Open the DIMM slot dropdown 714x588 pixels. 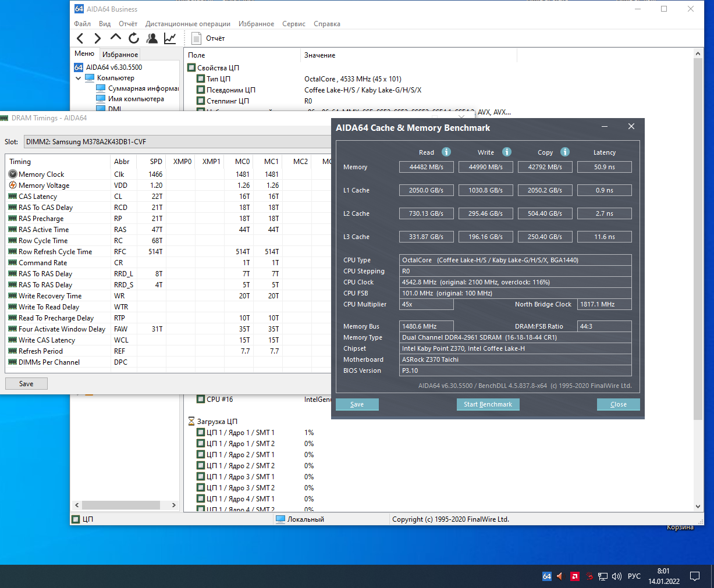click(x=178, y=141)
